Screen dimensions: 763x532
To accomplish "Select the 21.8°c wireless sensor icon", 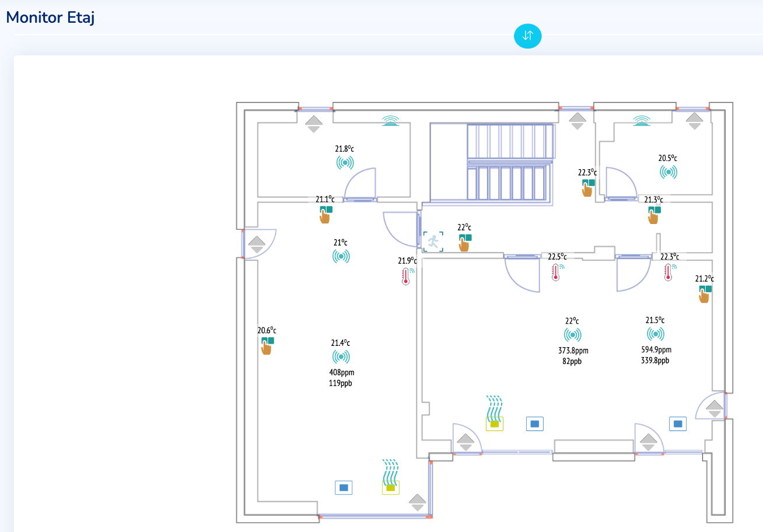I will (x=345, y=162).
